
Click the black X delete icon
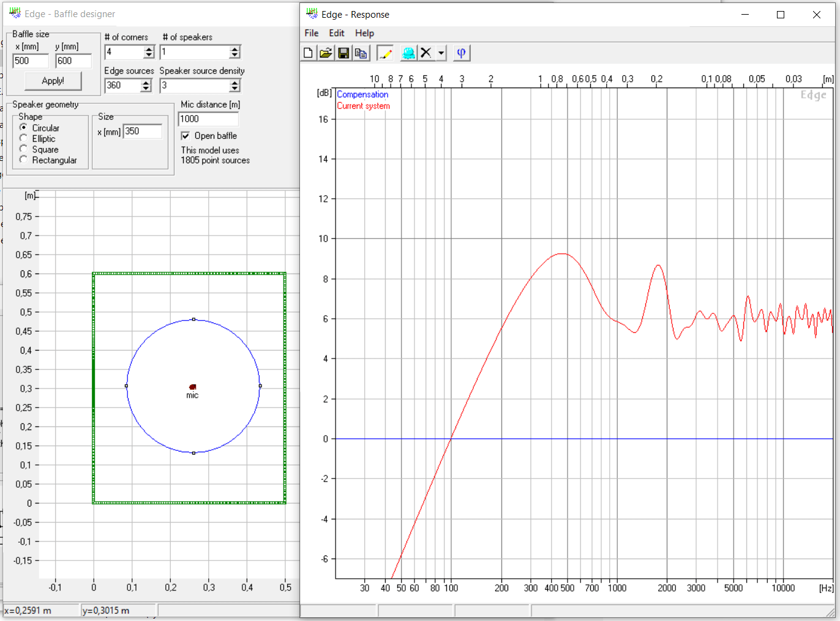click(x=426, y=53)
